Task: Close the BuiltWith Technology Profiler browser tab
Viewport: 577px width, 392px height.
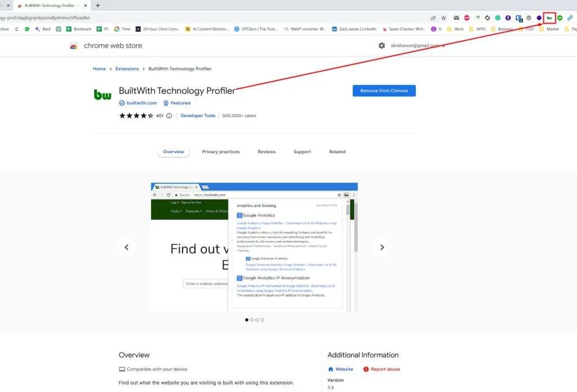Action: pos(86,6)
